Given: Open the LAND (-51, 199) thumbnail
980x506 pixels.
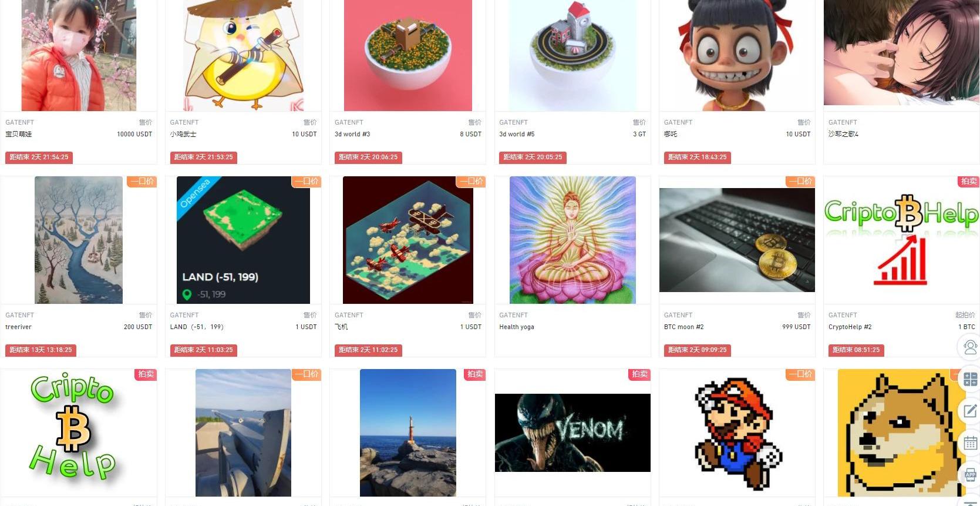Looking at the screenshot, I should (243, 240).
